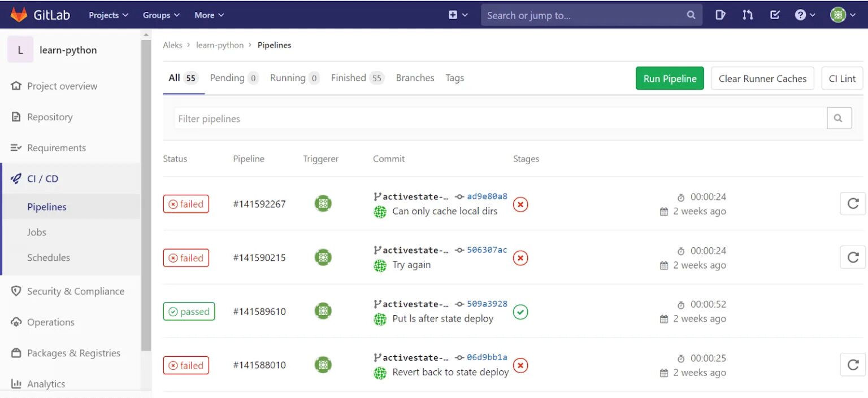Screen dimensions: 868x398
Task: Click the green Run Pipeline button
Action: [x=670, y=78]
